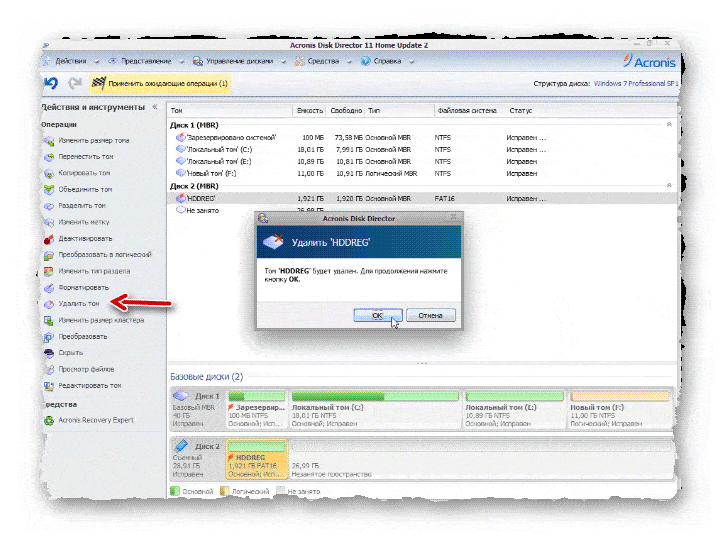
Task: Click the 'Удалить том' icon
Action: [x=49, y=304]
